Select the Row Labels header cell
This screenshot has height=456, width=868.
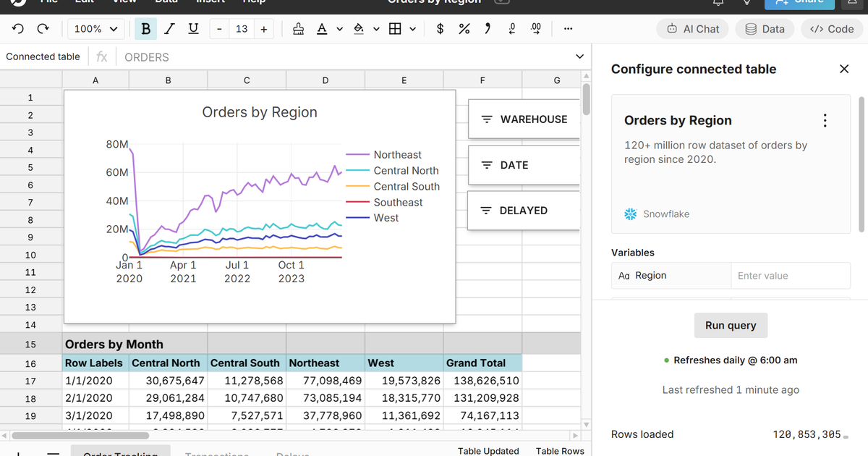(95, 363)
